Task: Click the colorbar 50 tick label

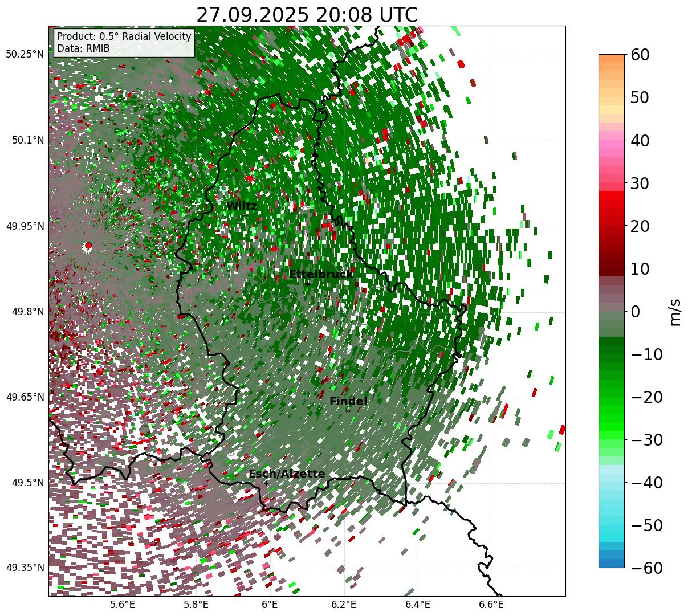Action: coord(641,97)
